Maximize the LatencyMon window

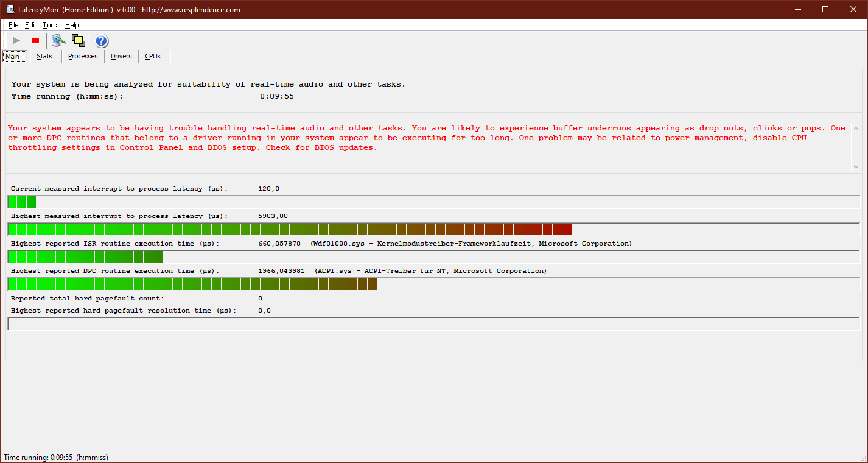[x=825, y=9]
